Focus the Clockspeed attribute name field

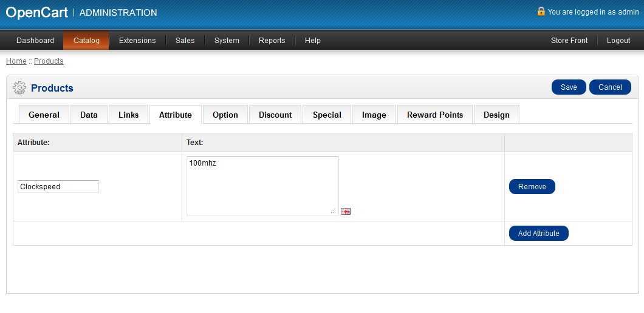[58, 187]
